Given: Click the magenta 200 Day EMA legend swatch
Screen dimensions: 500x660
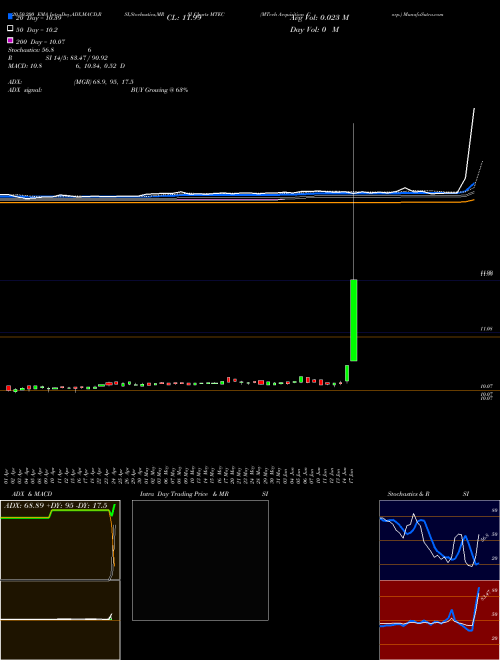Looking at the screenshot, I should click(x=10, y=40).
